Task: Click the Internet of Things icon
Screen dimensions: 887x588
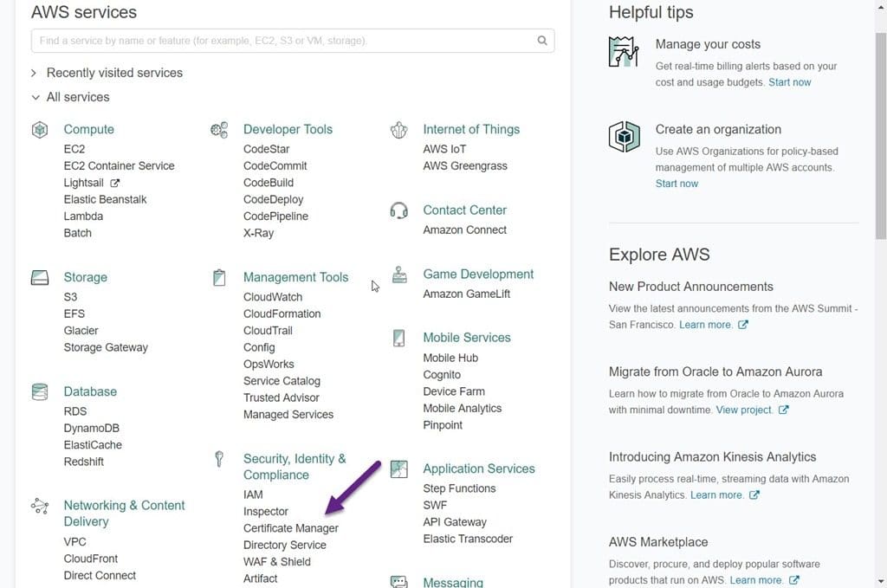Action: coord(398,130)
